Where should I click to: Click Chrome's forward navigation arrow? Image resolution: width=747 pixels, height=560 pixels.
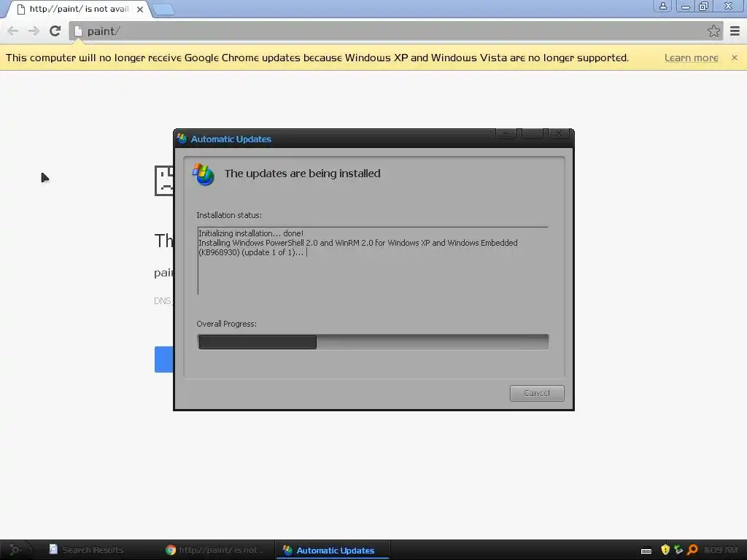point(34,31)
